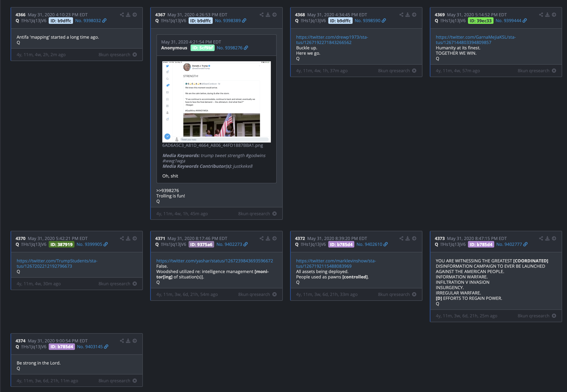Open post link No. 9403145
This screenshot has height=392, width=567.
(90, 347)
